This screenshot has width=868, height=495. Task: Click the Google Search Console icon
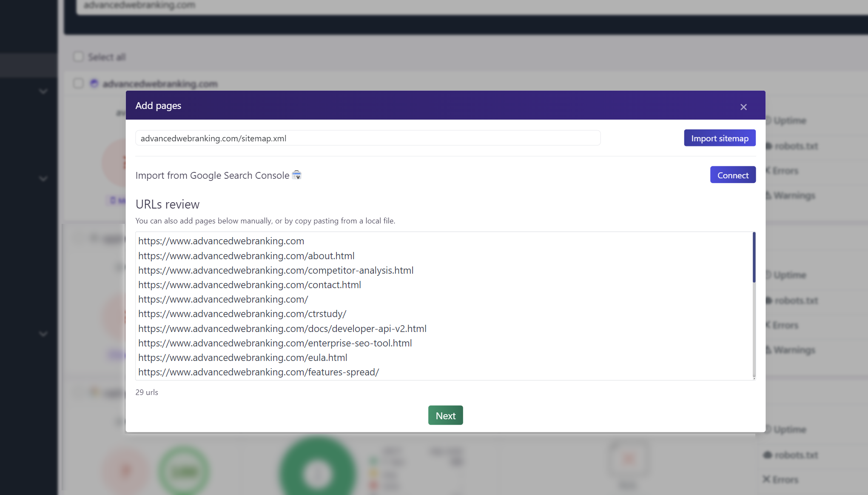pos(296,175)
